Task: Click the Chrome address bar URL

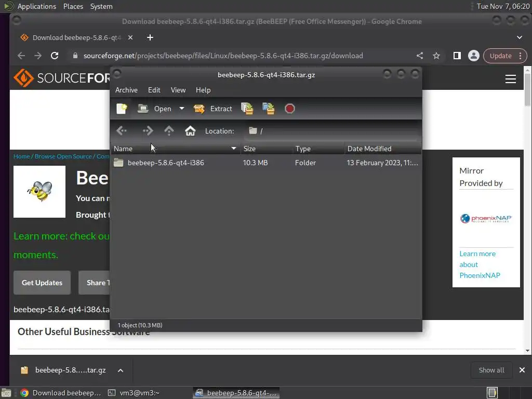Action: point(223,56)
